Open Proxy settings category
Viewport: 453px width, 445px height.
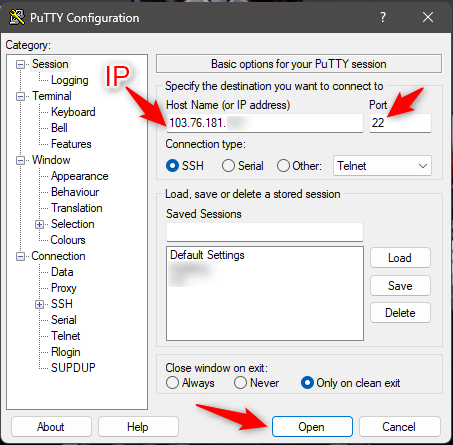pyautogui.click(x=64, y=288)
